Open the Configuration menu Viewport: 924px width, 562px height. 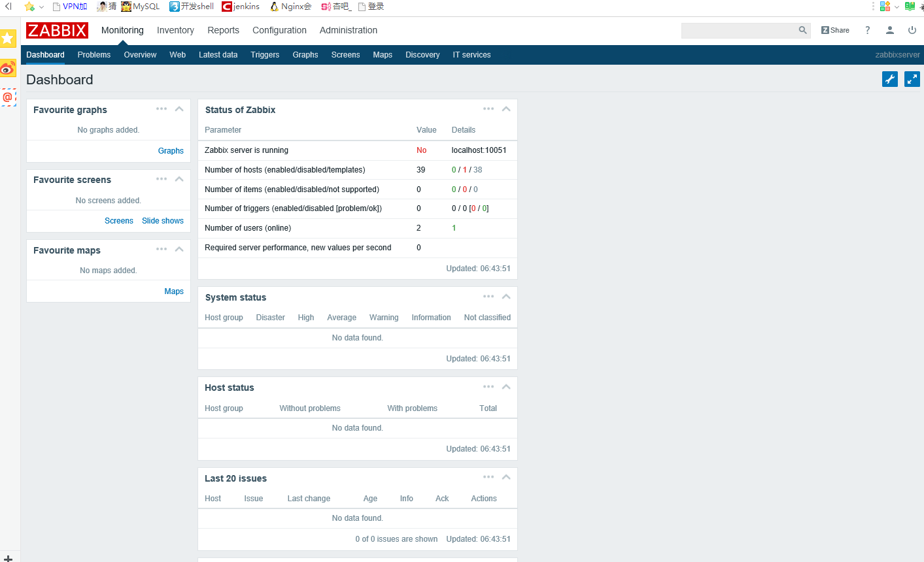(x=279, y=30)
